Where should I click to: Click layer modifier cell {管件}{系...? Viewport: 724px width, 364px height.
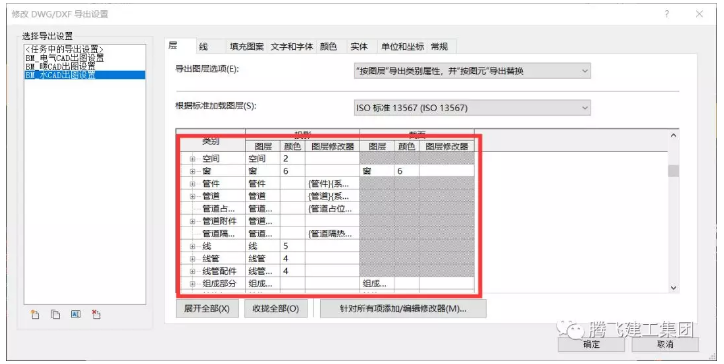click(x=332, y=183)
